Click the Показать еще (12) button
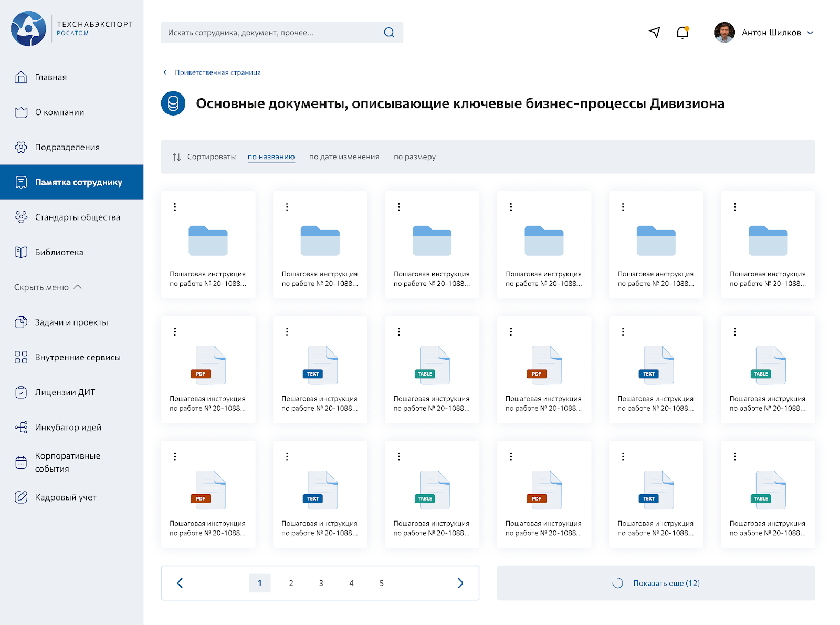 (656, 583)
